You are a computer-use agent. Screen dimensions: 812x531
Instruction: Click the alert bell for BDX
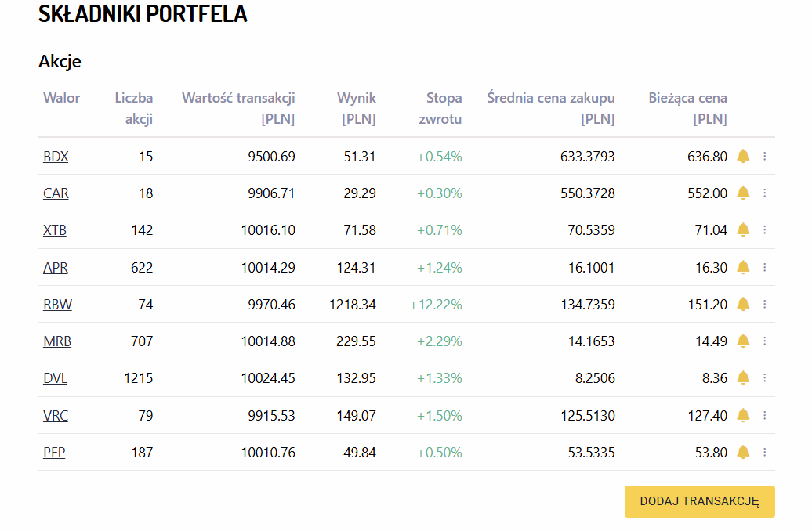[743, 156]
